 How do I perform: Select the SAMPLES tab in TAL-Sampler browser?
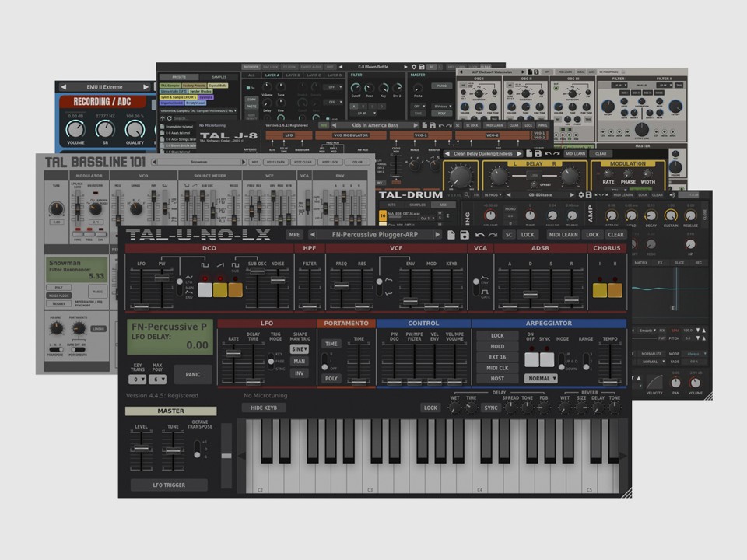pyautogui.click(x=219, y=77)
